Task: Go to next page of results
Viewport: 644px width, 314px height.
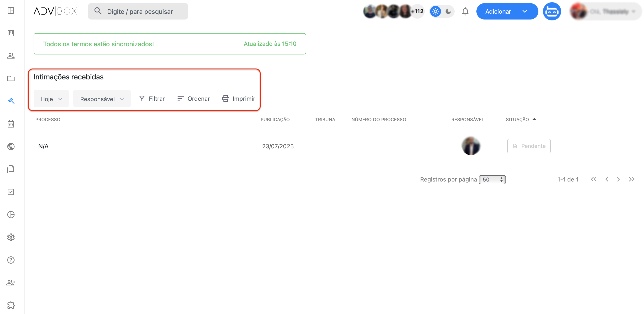Action: click(x=618, y=179)
